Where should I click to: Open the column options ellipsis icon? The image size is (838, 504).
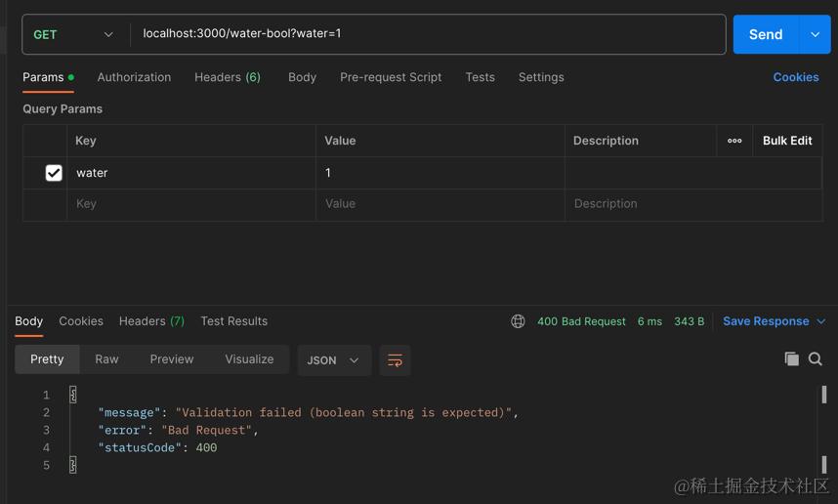pyautogui.click(x=734, y=141)
